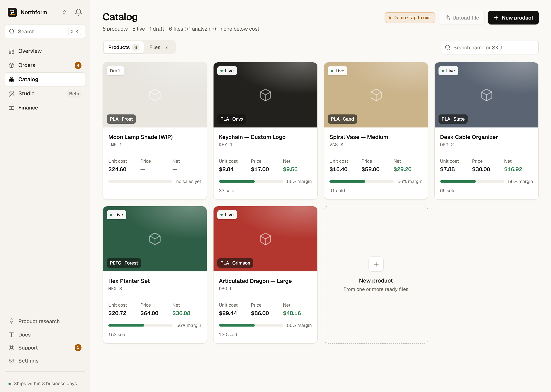Click the Desk Cable Organizer cube icon
Image resolution: width=551 pixels, height=392 pixels.
pos(486,95)
